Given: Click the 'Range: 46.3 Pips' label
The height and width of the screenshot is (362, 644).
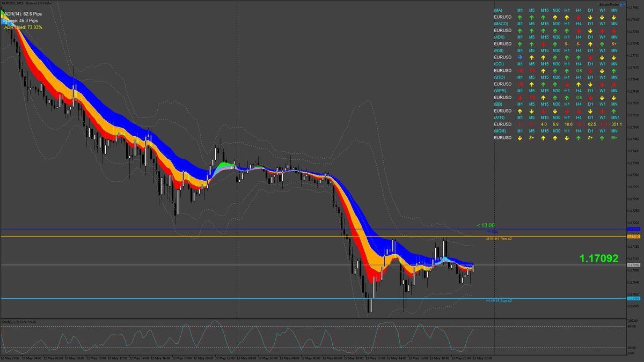Looking at the screenshot, I should click(20, 20).
